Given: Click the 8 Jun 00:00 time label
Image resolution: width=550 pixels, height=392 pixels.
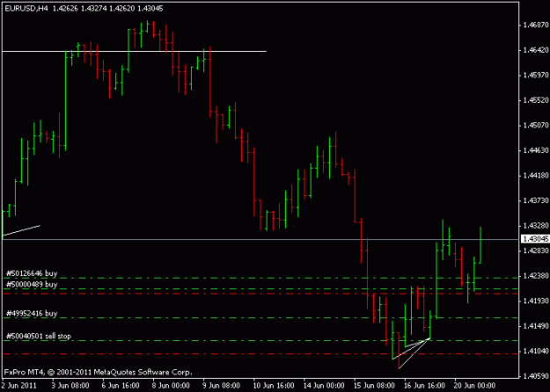Looking at the screenshot, I should [172, 386].
